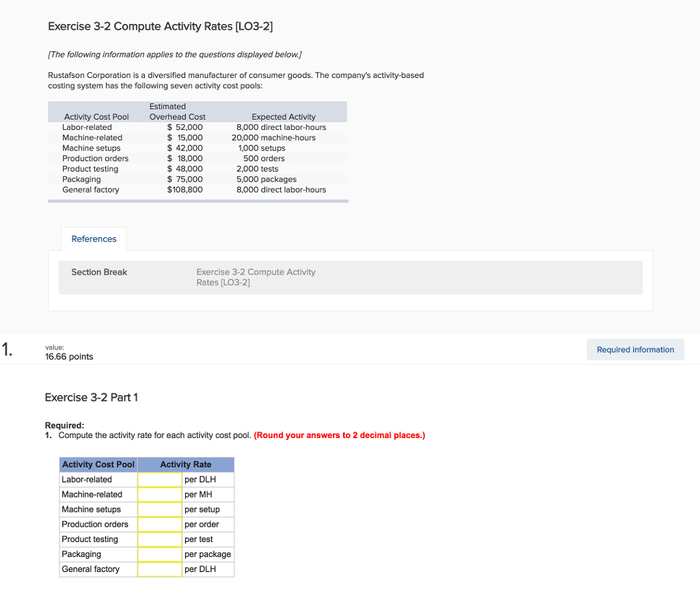The height and width of the screenshot is (598, 700).
Task: Focus the Machine setups rate input box
Action: click(x=159, y=510)
